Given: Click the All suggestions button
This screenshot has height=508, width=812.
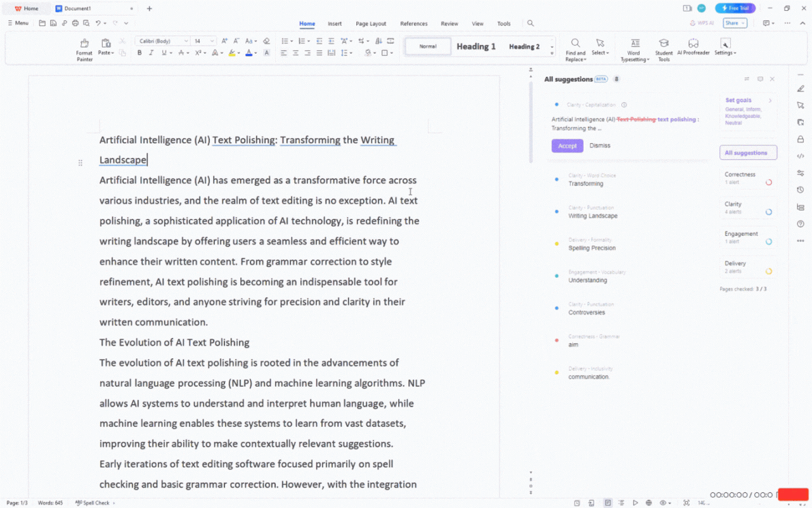Looking at the screenshot, I should pos(748,153).
